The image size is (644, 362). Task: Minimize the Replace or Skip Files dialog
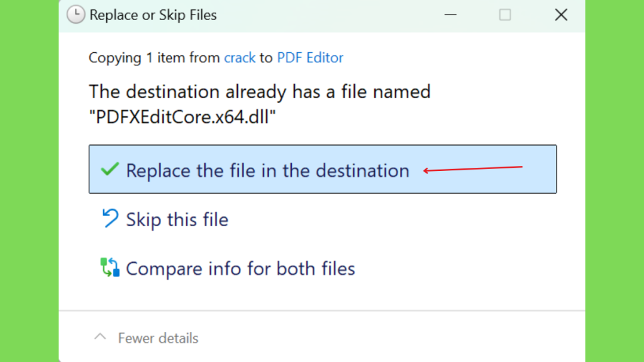(x=450, y=15)
